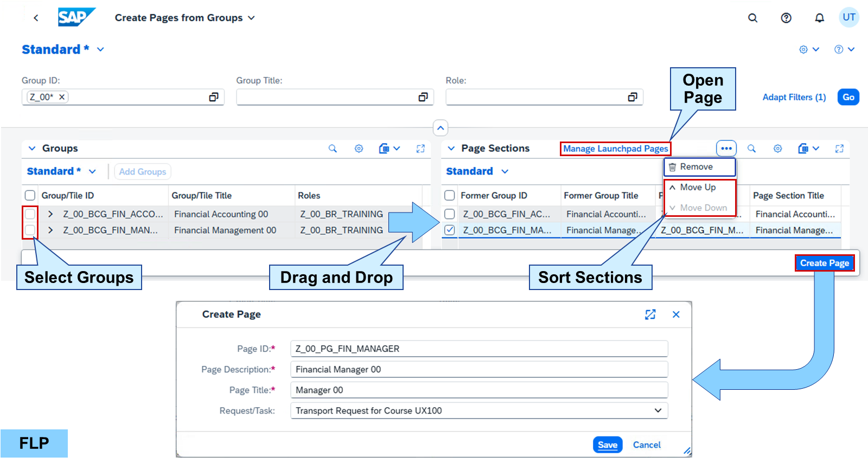The width and height of the screenshot is (868, 463).
Task: Close the Create Page dialog
Action: [676, 314]
